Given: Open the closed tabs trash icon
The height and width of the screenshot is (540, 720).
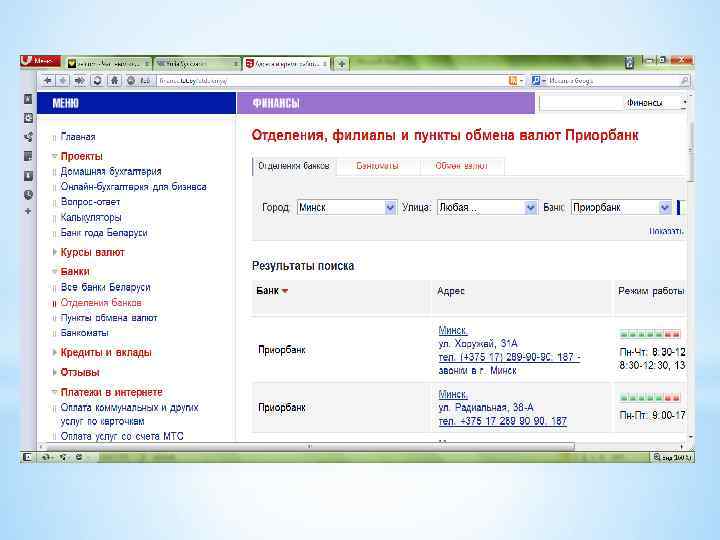Looking at the screenshot, I should click(x=629, y=62).
